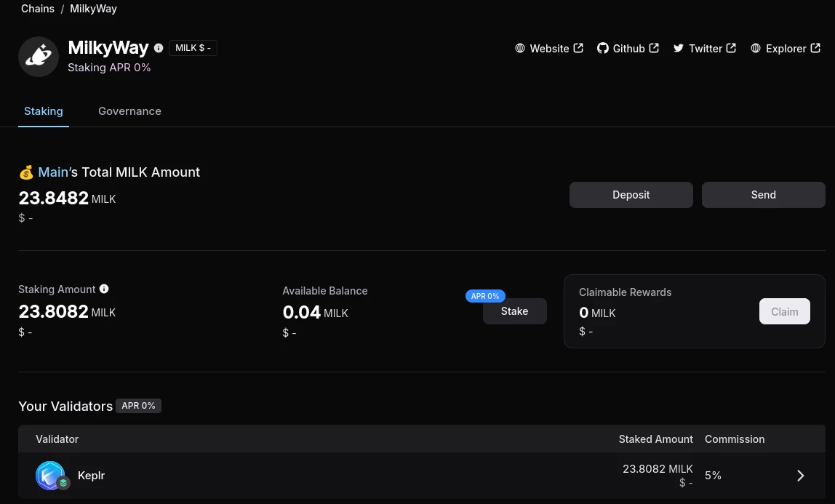Click the Claimable Rewards label

pos(626,292)
